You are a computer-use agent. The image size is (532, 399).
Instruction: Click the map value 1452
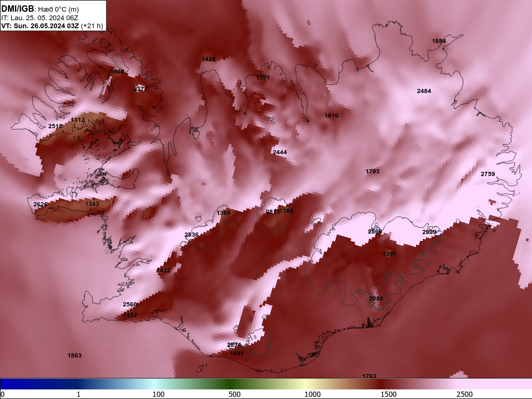(x=130, y=315)
